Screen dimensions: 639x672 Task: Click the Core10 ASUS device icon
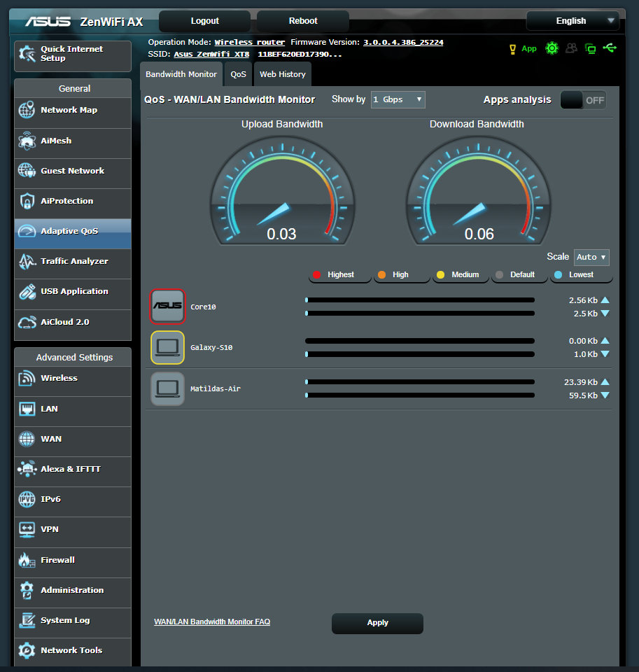tap(167, 307)
